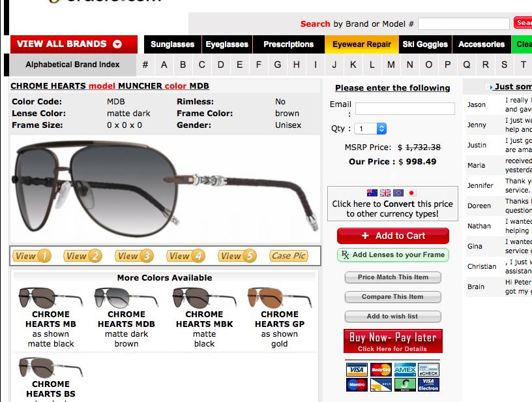Click the Visa Electron card icon
The image size is (532, 402).
point(428,384)
